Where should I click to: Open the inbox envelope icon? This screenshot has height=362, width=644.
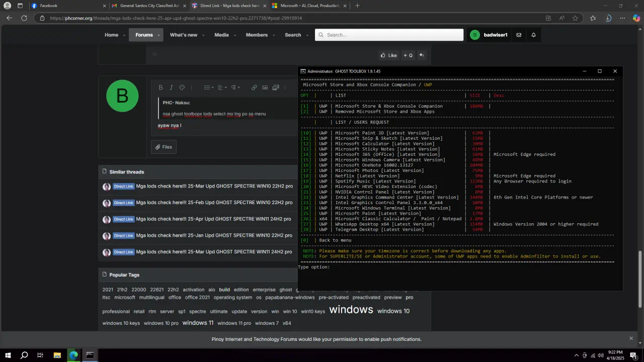click(x=519, y=35)
